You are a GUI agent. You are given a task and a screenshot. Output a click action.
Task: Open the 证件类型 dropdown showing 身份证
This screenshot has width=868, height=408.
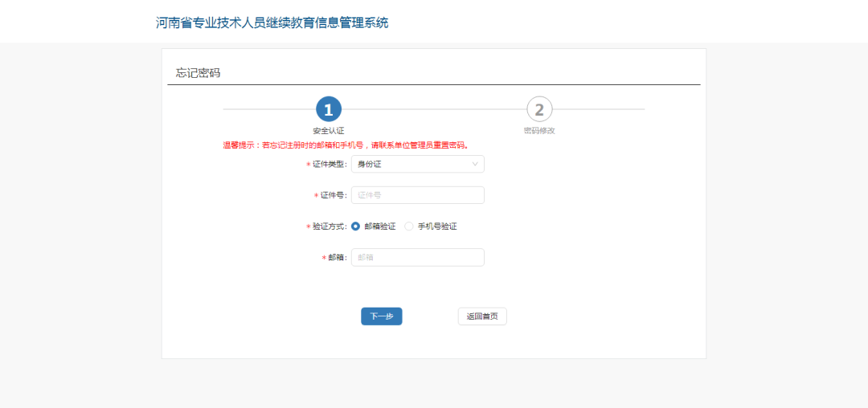click(x=410, y=164)
